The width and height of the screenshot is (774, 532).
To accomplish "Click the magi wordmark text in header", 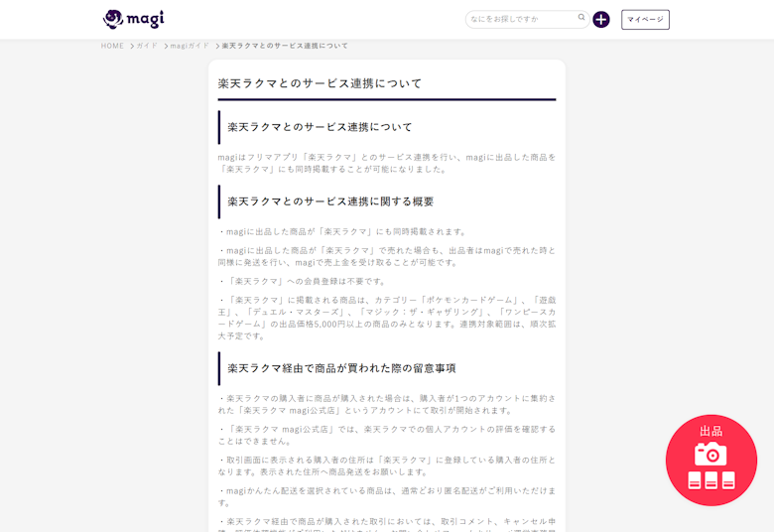I will coord(147,19).
